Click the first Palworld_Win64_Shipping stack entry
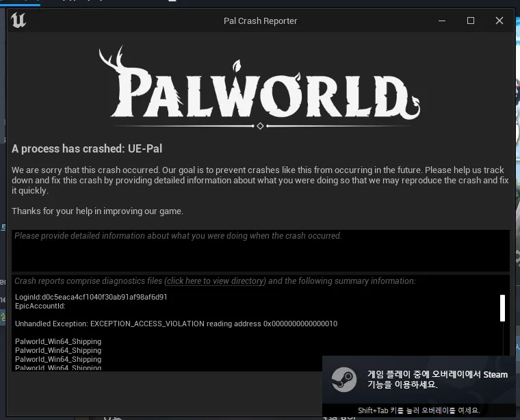 (58, 341)
